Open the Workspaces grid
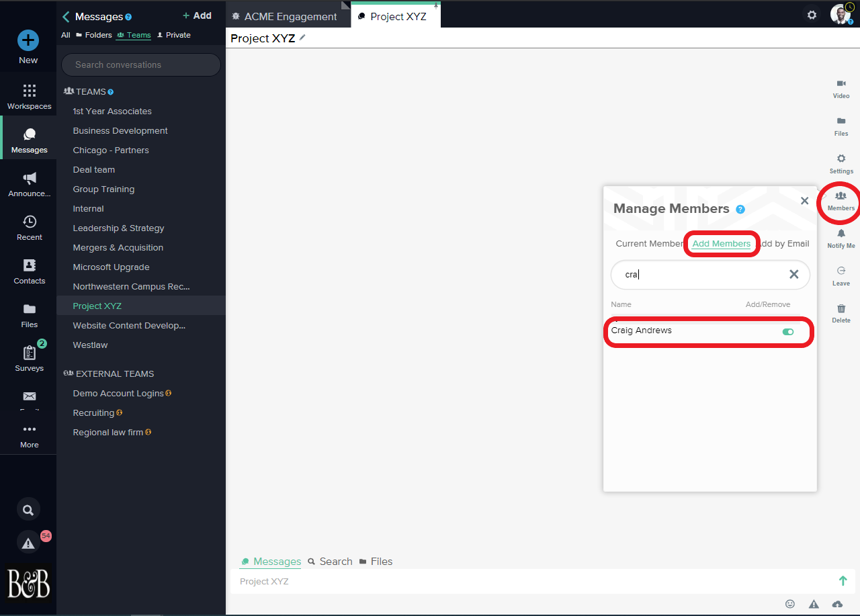Viewport: 860px width, 616px height. pos(29,91)
